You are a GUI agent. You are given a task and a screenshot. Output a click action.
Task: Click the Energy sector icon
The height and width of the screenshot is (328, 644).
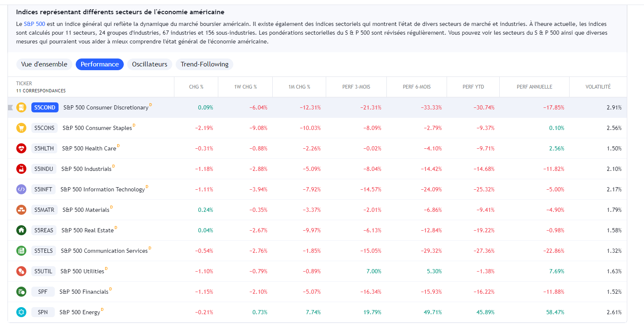(21, 312)
